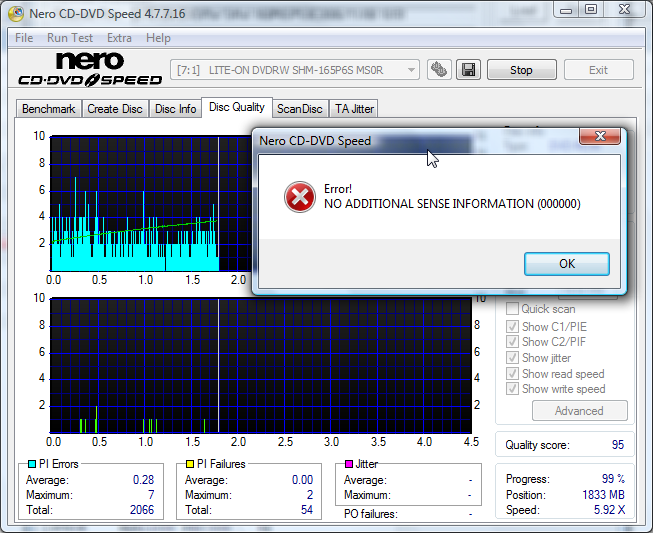Open the Help menu
Image resolution: width=653 pixels, height=533 pixels.
(x=158, y=38)
